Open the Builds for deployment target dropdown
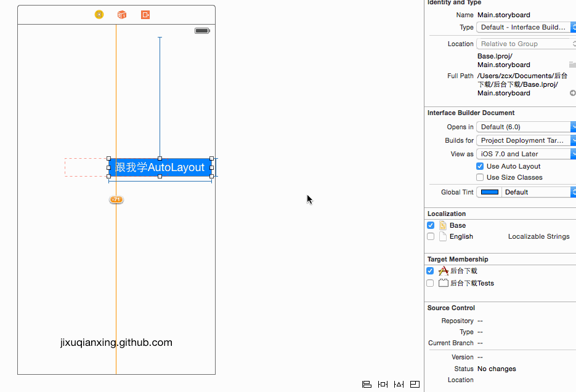 [x=525, y=140]
